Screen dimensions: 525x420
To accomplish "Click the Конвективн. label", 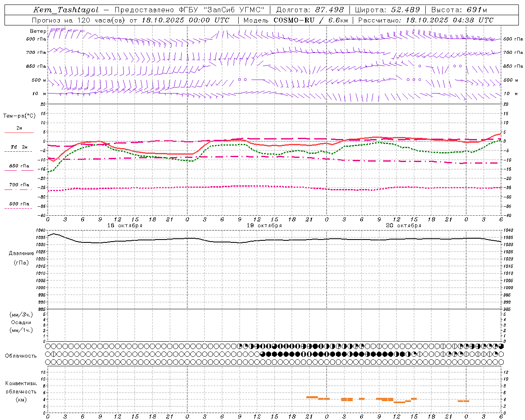I will click(21, 383).
